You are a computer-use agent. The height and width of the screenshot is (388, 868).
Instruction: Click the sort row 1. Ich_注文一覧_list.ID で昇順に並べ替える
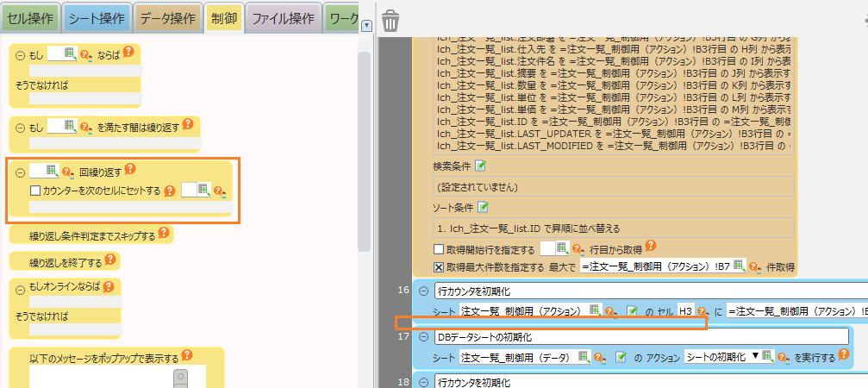[614, 228]
